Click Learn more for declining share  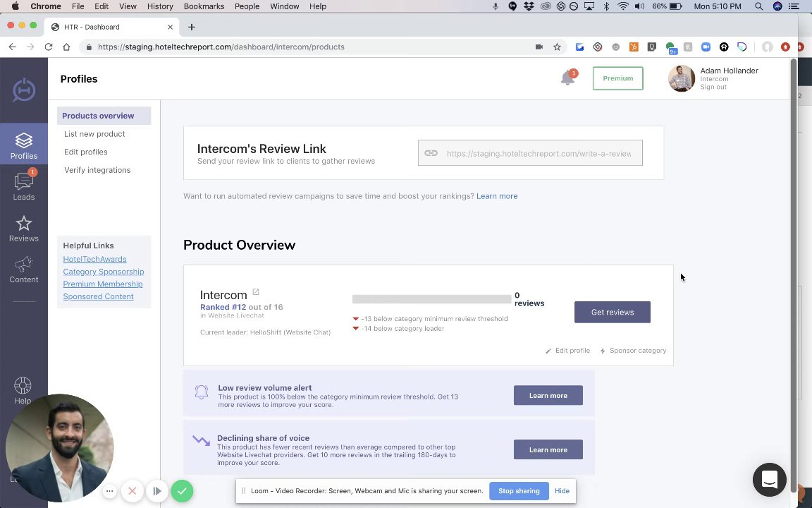pyautogui.click(x=548, y=450)
